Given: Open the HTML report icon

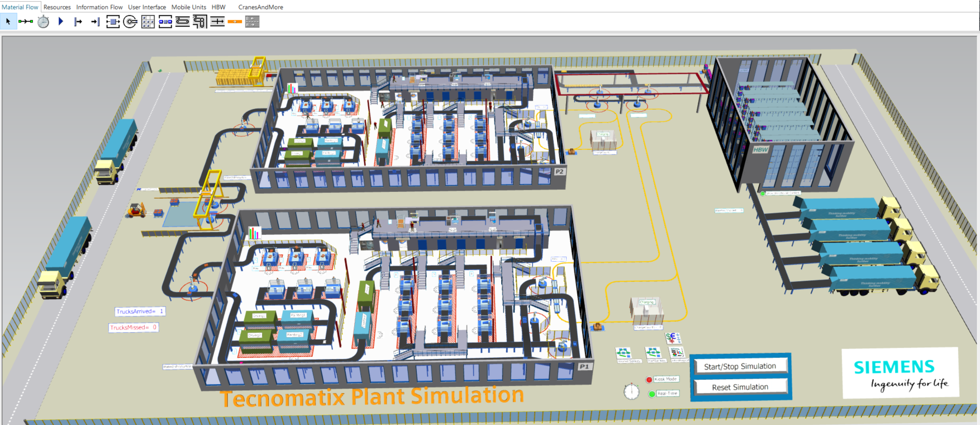Looking at the screenshot, I should [677, 352].
